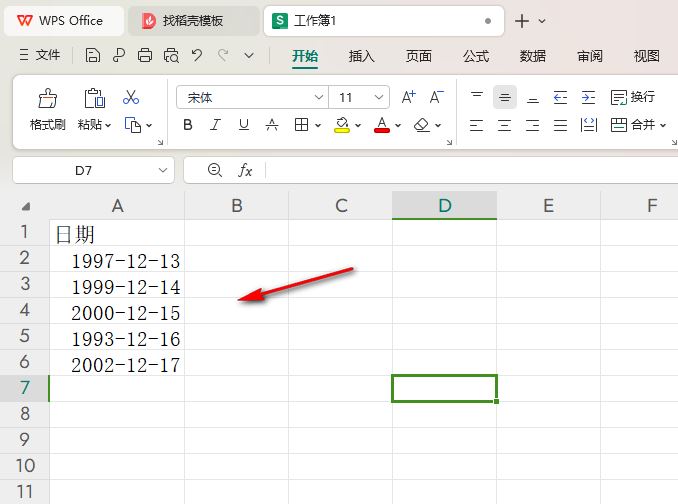Select all cells via corner triangle
This screenshot has width=678, height=504.
[26, 207]
